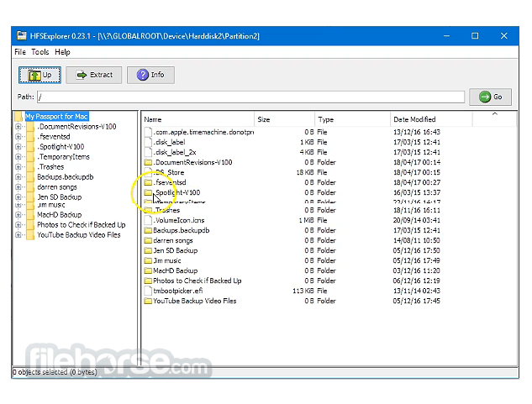The width and height of the screenshot is (532, 404).
Task: Click the 113 KiB size cell
Action: pos(303,291)
